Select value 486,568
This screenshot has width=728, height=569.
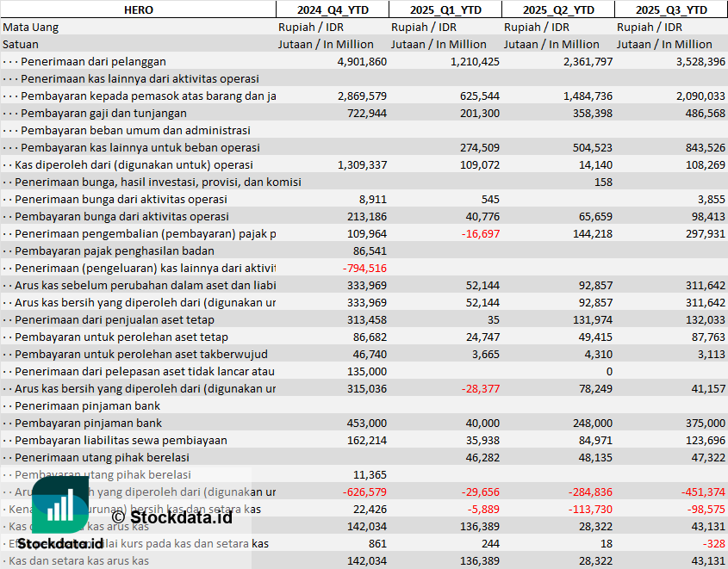[x=706, y=113]
